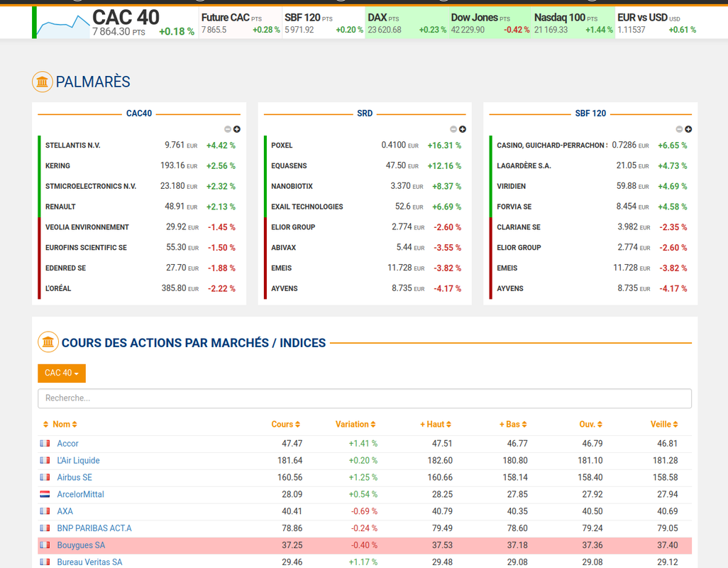Select CASINO, GUICHARD-PERRACHON in SBF 120

coord(552,146)
